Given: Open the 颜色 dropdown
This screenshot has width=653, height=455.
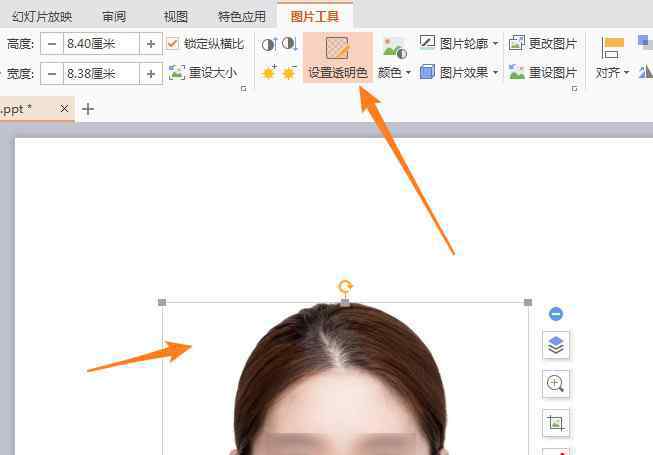Looking at the screenshot, I should pos(394,73).
